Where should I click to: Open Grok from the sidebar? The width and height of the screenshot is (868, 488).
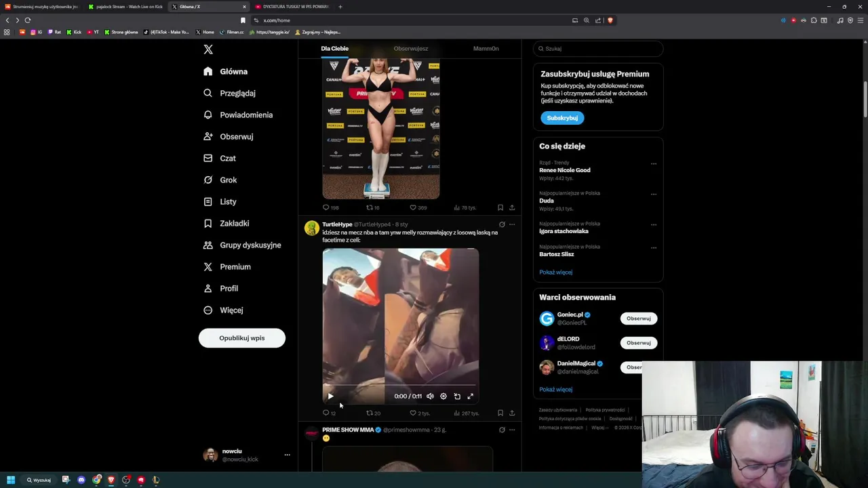tap(220, 180)
